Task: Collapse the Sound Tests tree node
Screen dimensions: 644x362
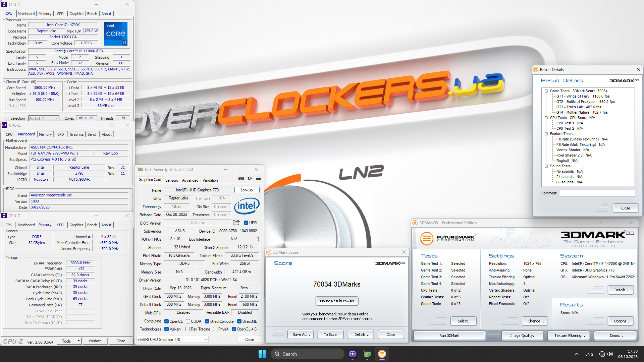Action: tap(546, 166)
